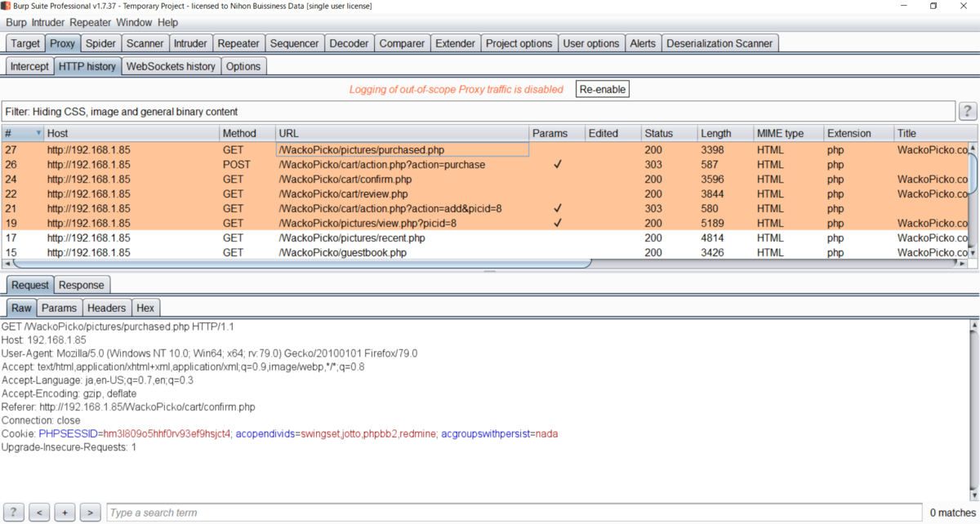Click the PHPSESSID cookie value in request
The image size is (980, 524).
(167, 433)
